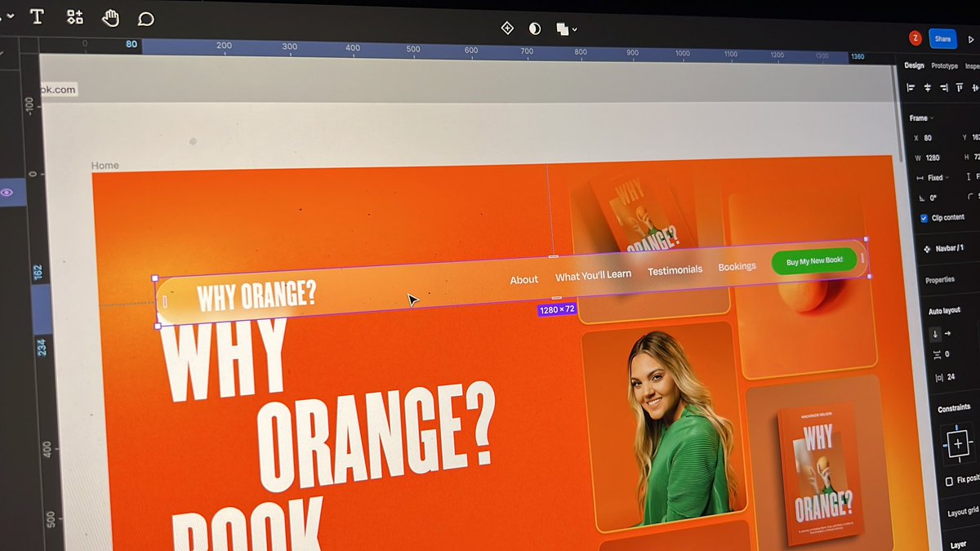Click the Home frame label
Image resolution: width=980 pixels, height=551 pixels.
[x=105, y=166]
